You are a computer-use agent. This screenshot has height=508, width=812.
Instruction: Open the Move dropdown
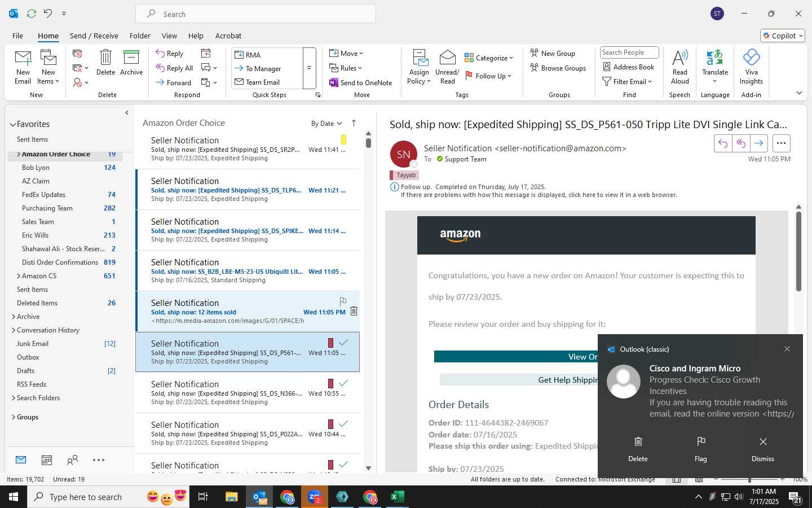point(346,53)
